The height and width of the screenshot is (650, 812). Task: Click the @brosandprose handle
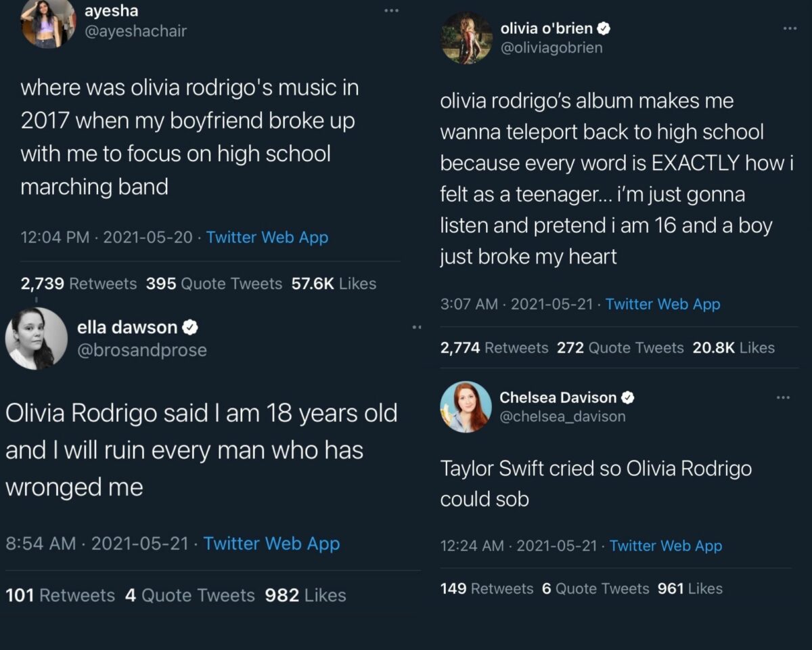click(142, 350)
